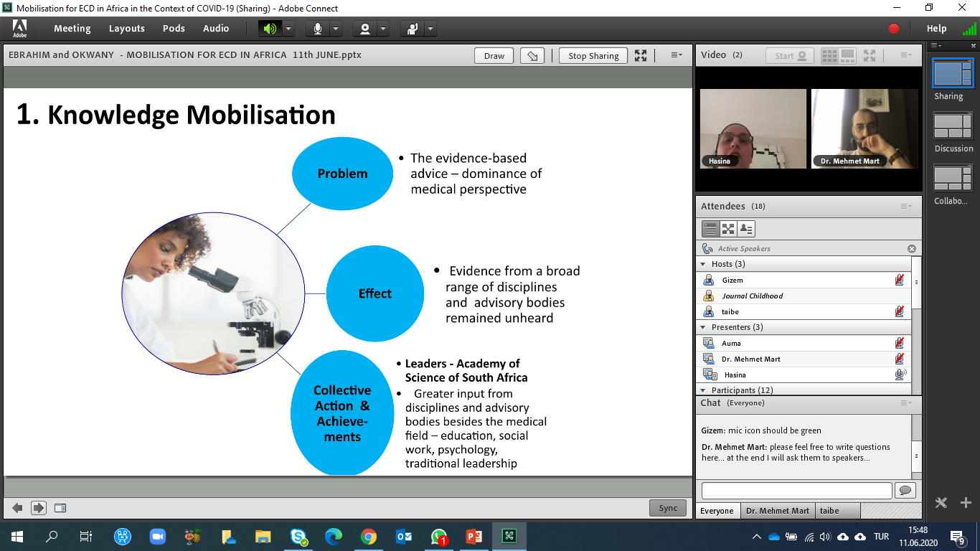The height and width of the screenshot is (551, 980).
Task: Click the pointer tool icon next to Draw
Action: pos(532,56)
